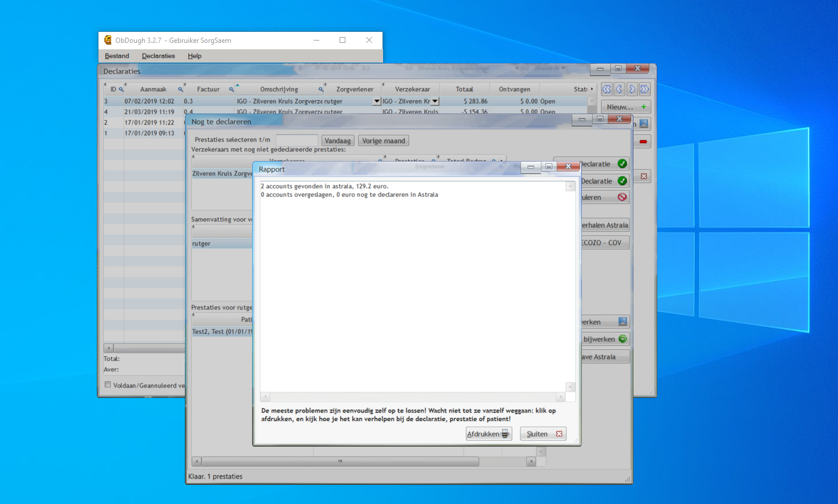
Task: Click red X icon button beside Declaratie buttons
Action: (643, 176)
